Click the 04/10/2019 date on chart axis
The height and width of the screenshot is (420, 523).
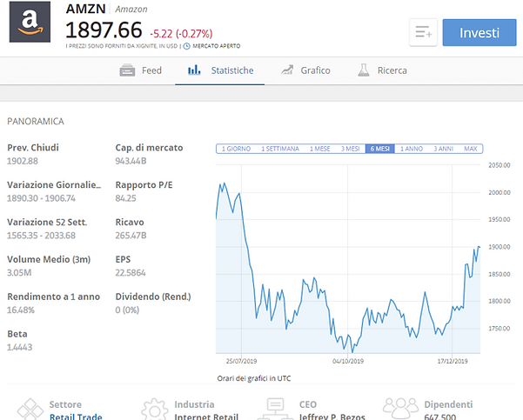pyautogui.click(x=348, y=362)
